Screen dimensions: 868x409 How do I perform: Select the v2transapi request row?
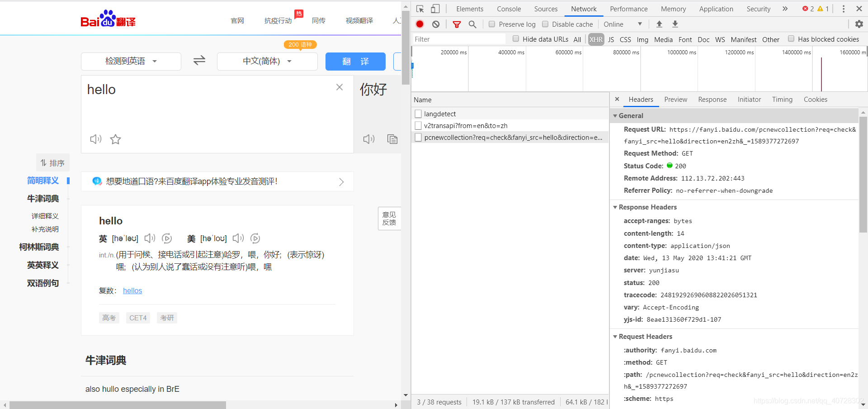click(510, 125)
